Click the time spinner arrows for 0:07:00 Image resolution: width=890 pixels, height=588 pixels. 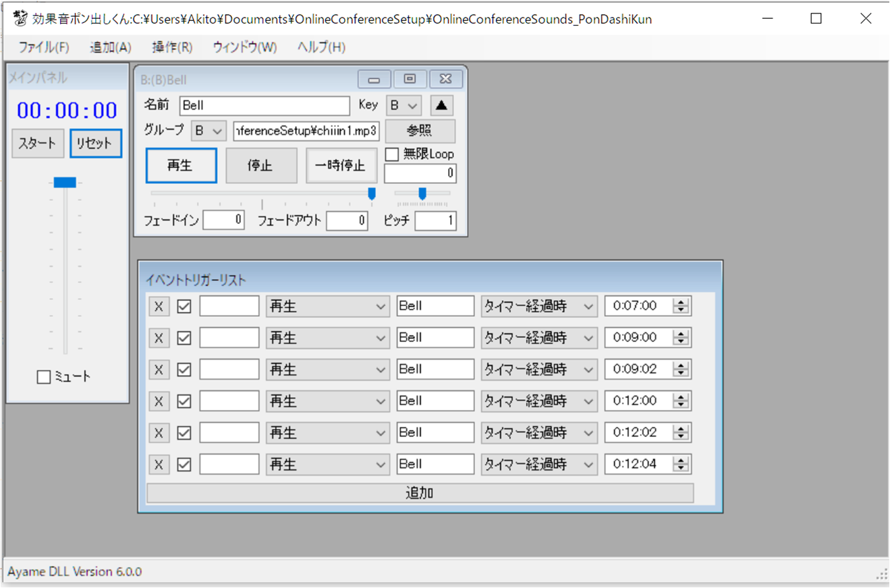click(681, 306)
